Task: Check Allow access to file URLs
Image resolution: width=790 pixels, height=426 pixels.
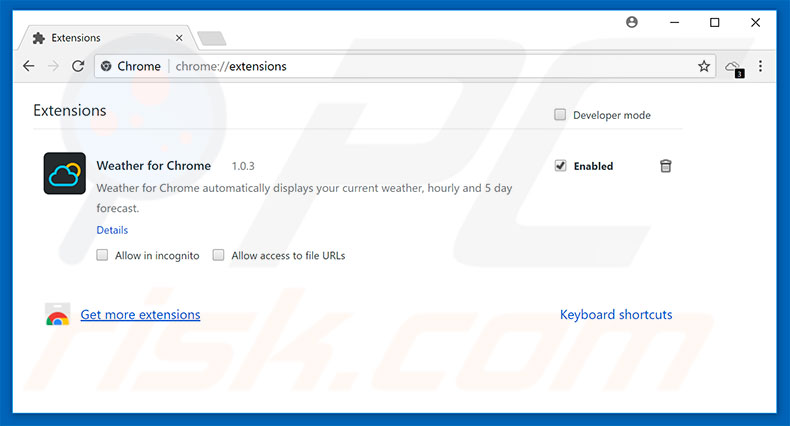Action: (x=218, y=255)
